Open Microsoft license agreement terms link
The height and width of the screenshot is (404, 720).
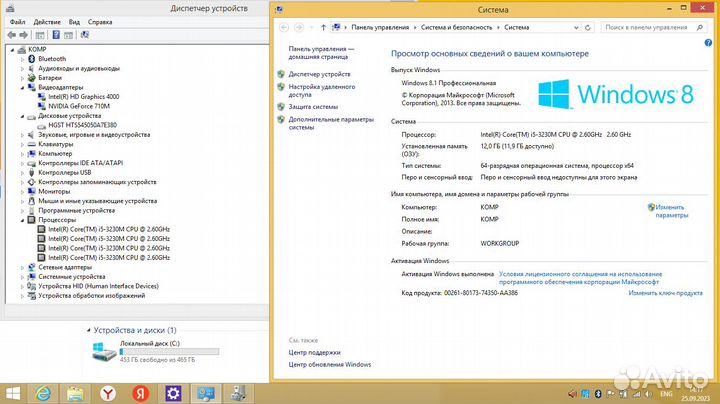tap(580, 278)
